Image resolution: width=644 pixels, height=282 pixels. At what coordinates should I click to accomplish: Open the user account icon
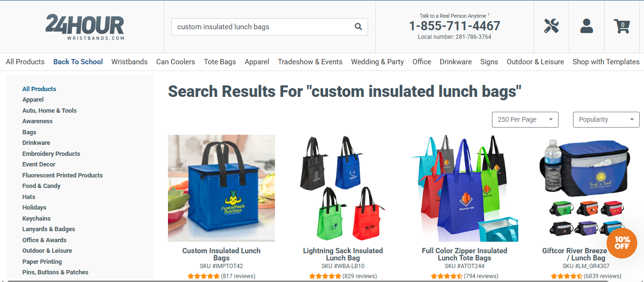(x=586, y=26)
